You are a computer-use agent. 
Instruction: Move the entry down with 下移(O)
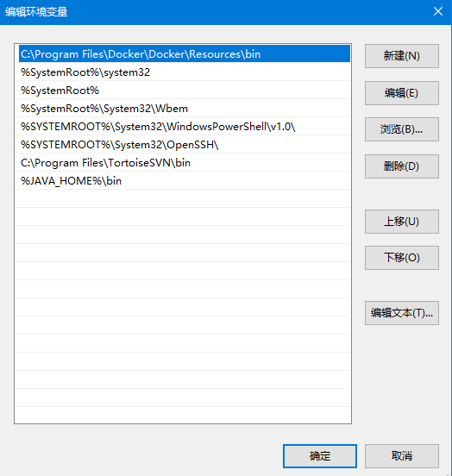click(402, 258)
